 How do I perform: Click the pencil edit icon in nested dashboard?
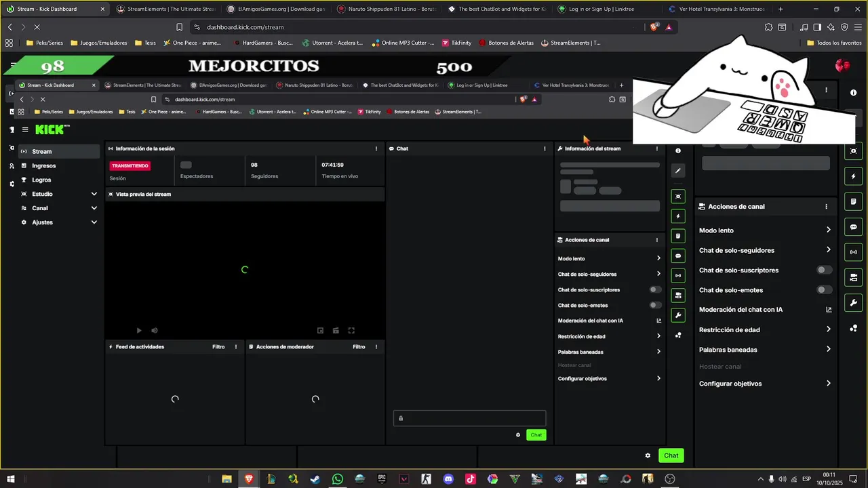point(677,171)
